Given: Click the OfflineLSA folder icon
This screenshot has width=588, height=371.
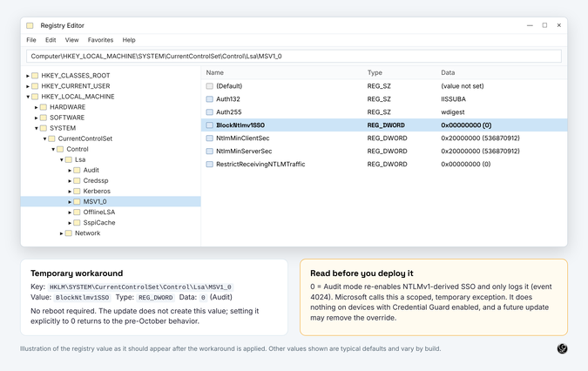Looking at the screenshot, I should tap(77, 212).
